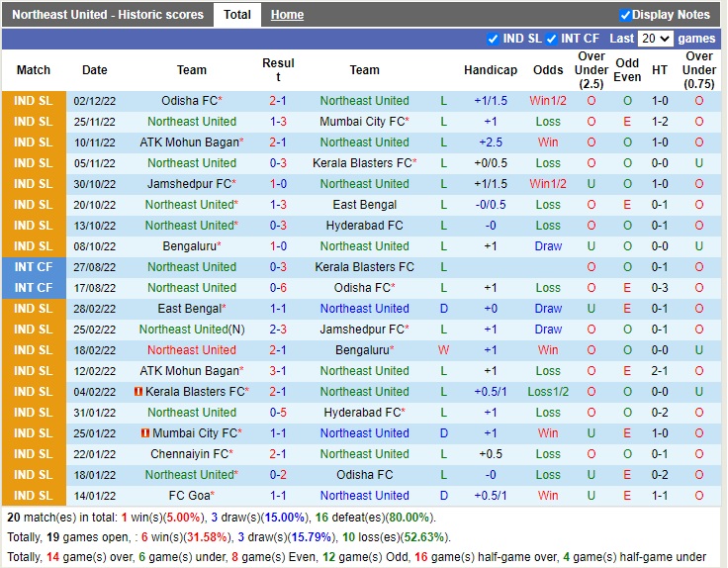The height and width of the screenshot is (568, 728).
Task: Select IND SL league cell for 14/01/22
Action: 34,496
